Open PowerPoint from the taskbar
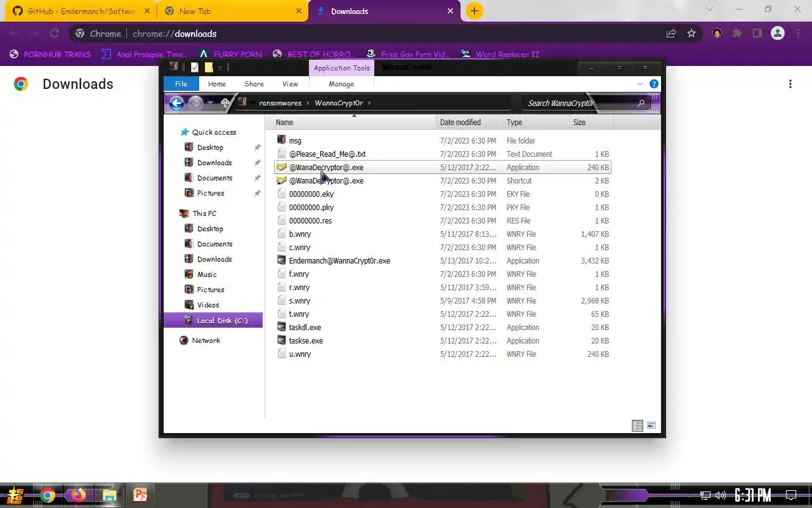The image size is (812, 508). pos(140,495)
